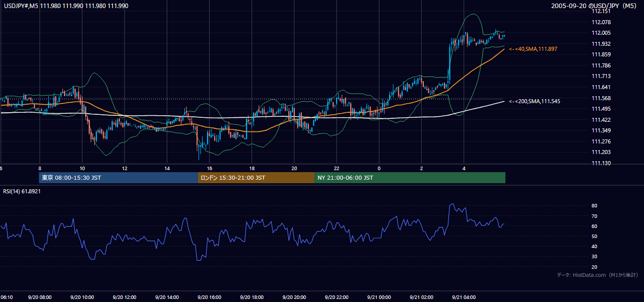Click hour mark 20 under the price chart
The width and height of the screenshot is (644, 302).
[294, 169]
